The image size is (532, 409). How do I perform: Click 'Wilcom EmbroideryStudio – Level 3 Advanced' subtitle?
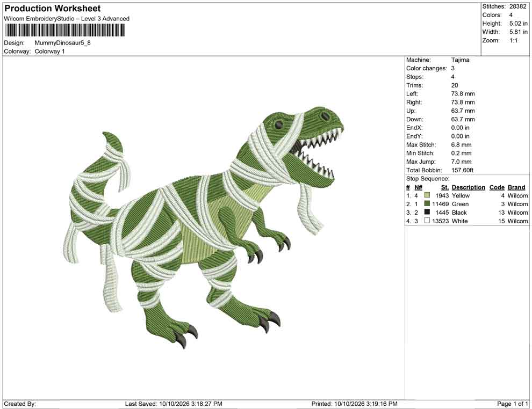(67, 19)
